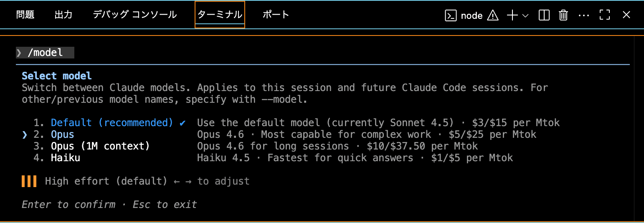This screenshot has height=223, width=644.
Task: Open the more actions ellipsis menu
Action: tap(583, 15)
